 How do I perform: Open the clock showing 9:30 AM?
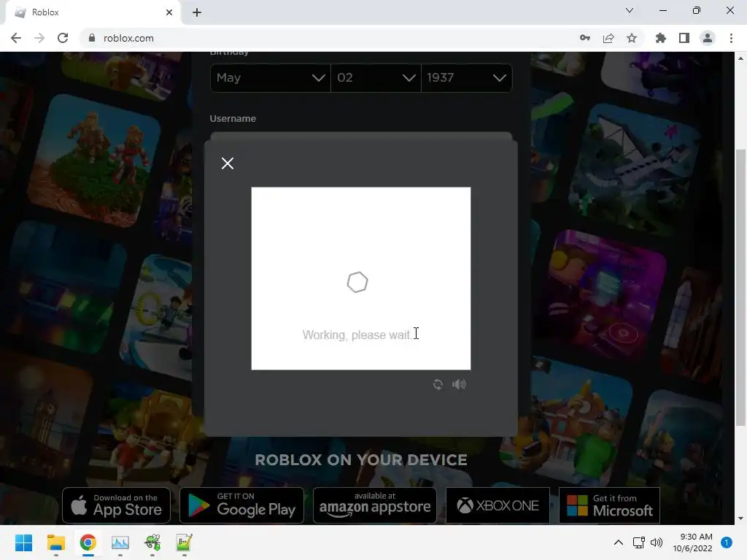(x=692, y=542)
